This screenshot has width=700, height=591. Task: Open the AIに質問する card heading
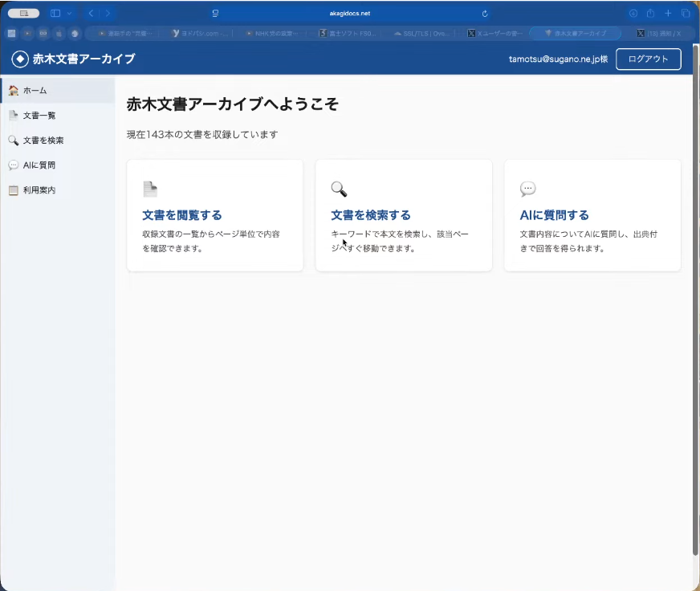(554, 215)
